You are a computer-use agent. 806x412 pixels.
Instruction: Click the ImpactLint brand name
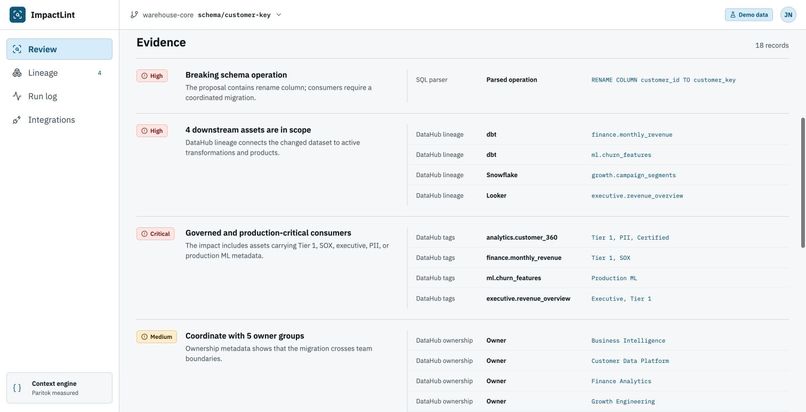pyautogui.click(x=53, y=15)
